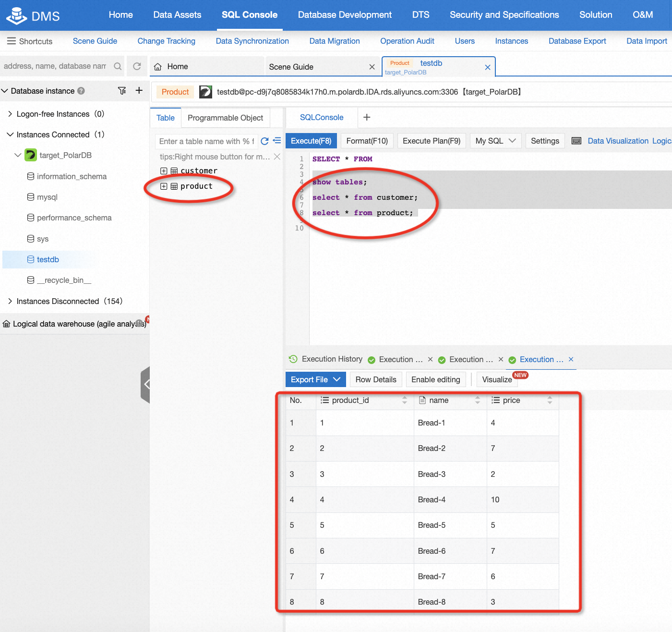Select the __recycle_bin__ database

[x=64, y=280]
